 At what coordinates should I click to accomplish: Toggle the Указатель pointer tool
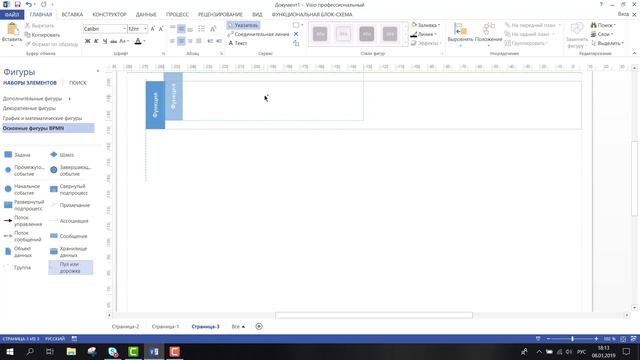click(243, 25)
